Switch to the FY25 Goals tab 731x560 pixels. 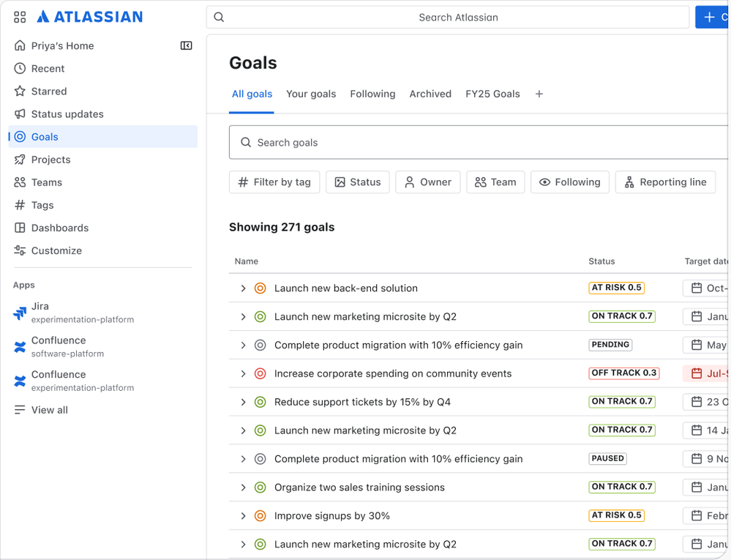[492, 94]
